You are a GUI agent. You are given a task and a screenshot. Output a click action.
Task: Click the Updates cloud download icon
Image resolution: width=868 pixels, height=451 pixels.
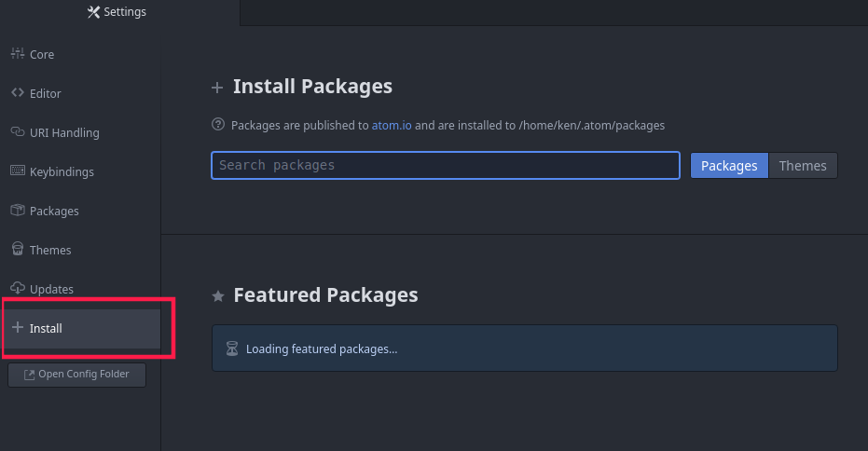click(17, 289)
